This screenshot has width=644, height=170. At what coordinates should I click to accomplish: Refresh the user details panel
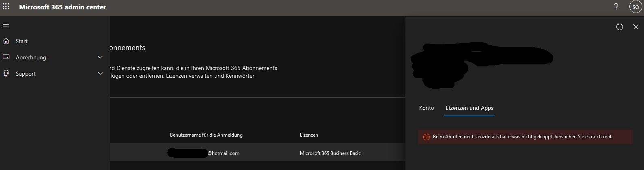(619, 27)
